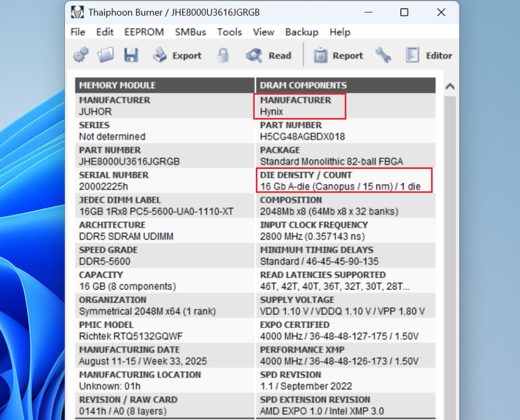The width and height of the screenshot is (520, 420).
Task: Click the 2048Mb x8 composition value
Action: (329, 212)
